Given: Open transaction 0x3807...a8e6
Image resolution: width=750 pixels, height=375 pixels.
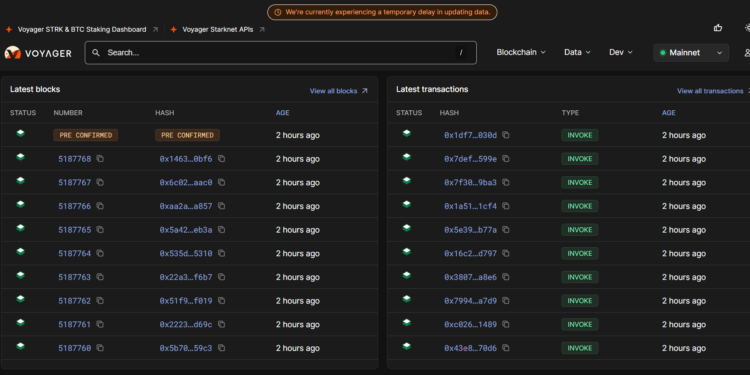Looking at the screenshot, I should click(x=470, y=277).
